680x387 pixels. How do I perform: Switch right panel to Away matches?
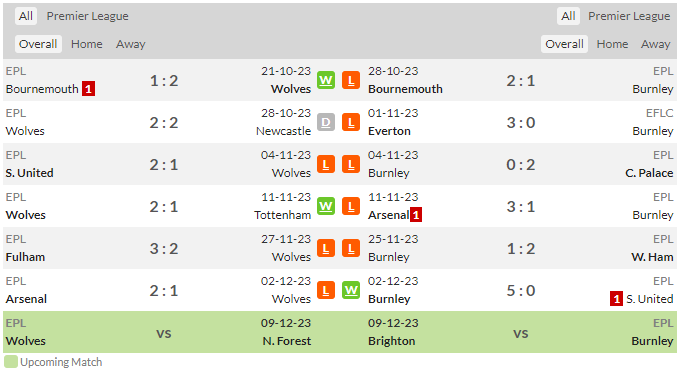655,44
